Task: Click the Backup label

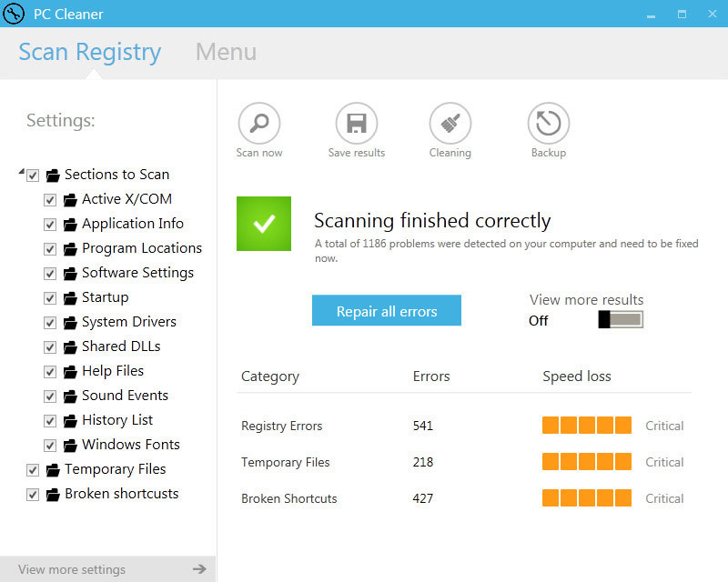Action: [549, 153]
